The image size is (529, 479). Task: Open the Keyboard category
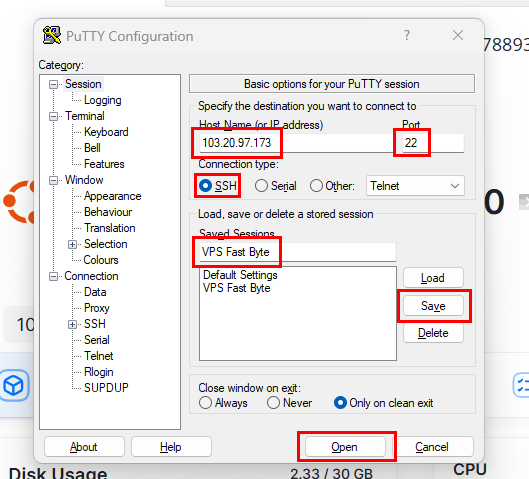coord(106,132)
